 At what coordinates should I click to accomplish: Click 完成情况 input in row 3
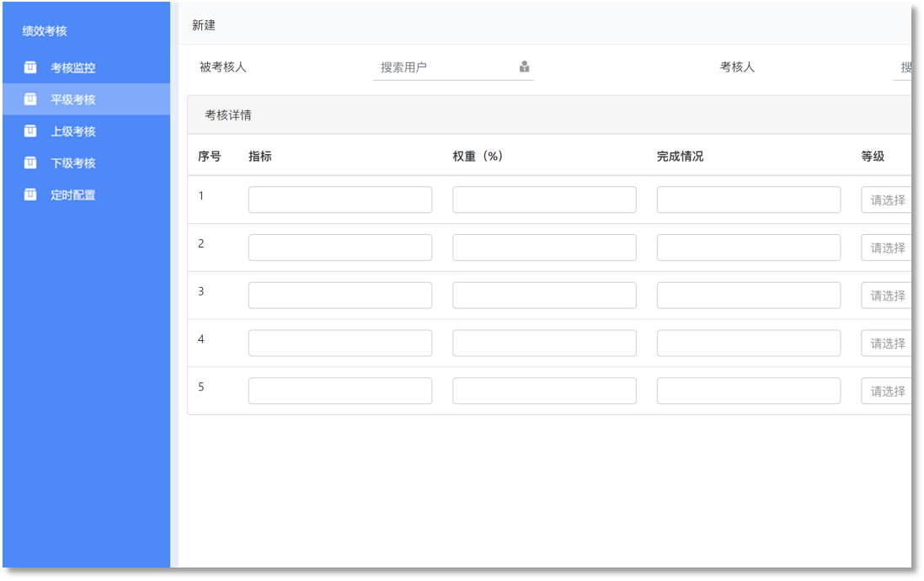click(x=749, y=296)
